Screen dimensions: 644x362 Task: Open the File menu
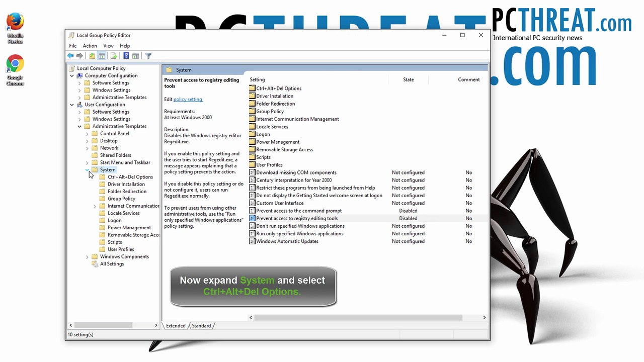pyautogui.click(x=73, y=46)
